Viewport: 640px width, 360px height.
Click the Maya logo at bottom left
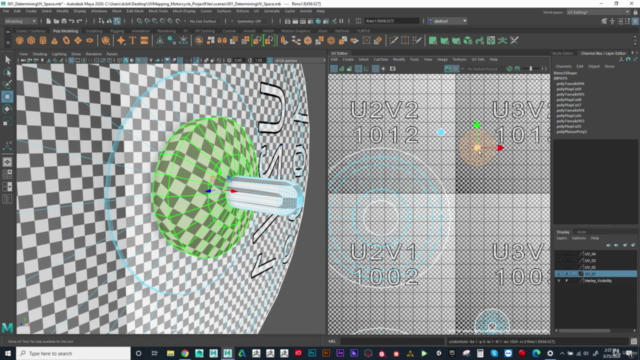7,327
